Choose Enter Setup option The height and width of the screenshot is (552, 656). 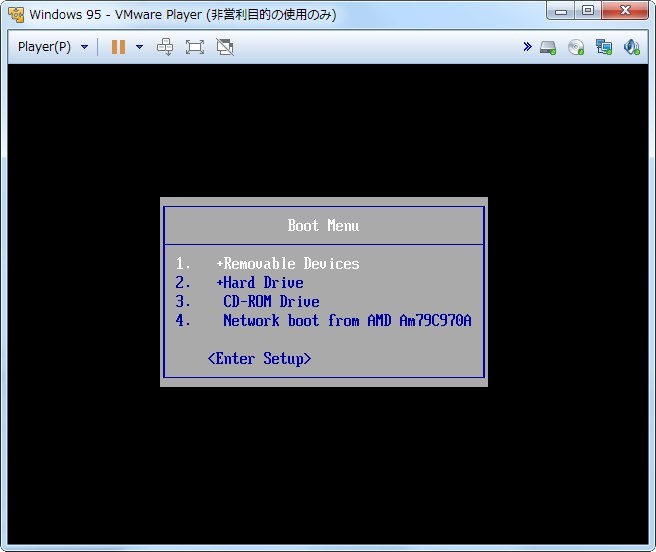click(x=259, y=359)
